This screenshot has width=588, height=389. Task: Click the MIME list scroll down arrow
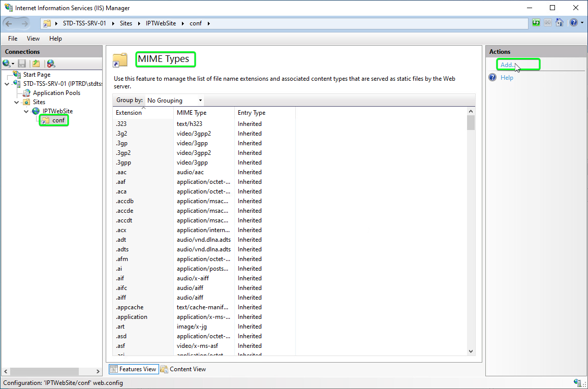click(x=471, y=351)
